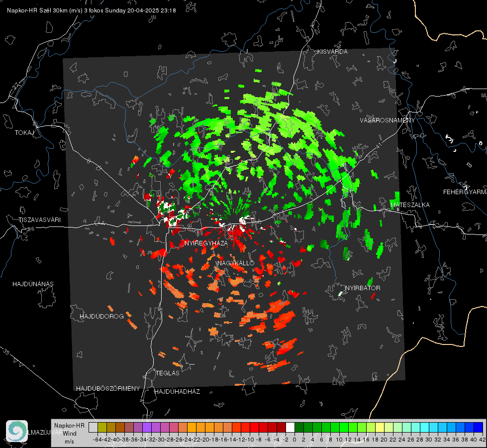Click the white swatch between -2 and 0
The image size is (487, 448).
click(290, 427)
